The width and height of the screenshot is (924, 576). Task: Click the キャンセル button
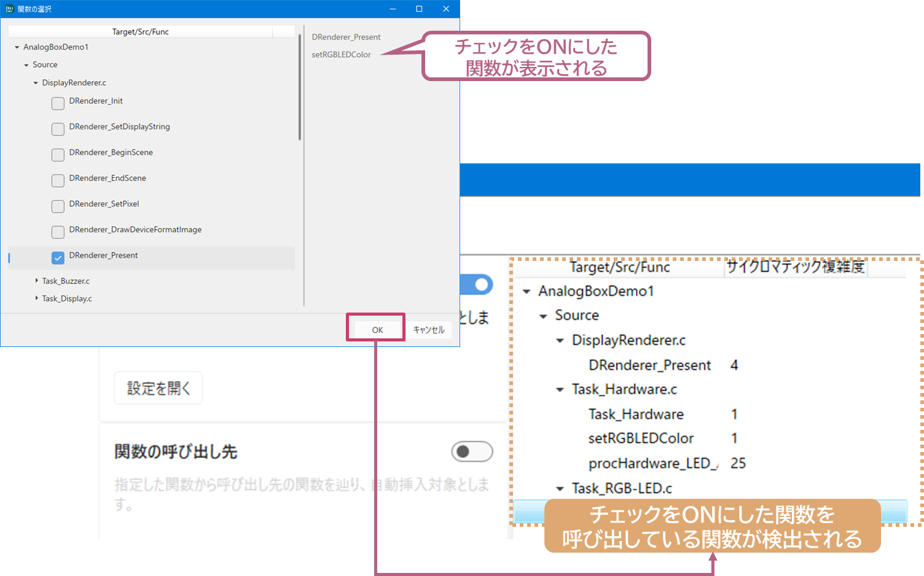tap(428, 330)
